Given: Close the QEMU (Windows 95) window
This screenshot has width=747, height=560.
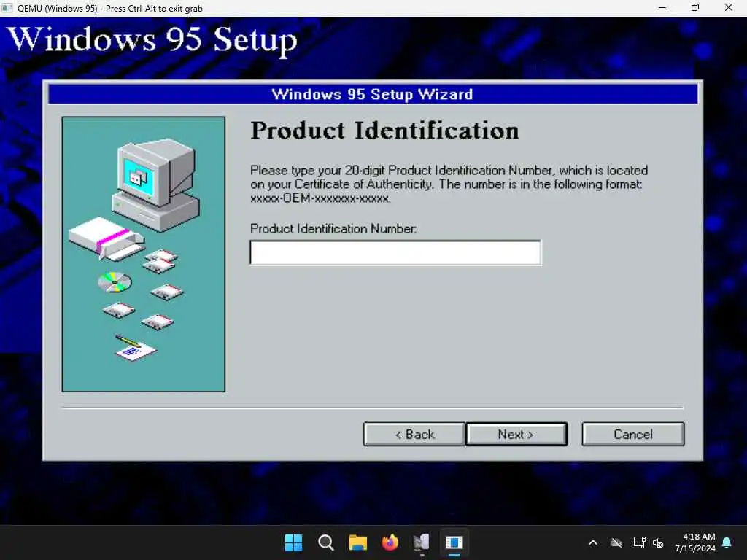Looking at the screenshot, I should (729, 8).
